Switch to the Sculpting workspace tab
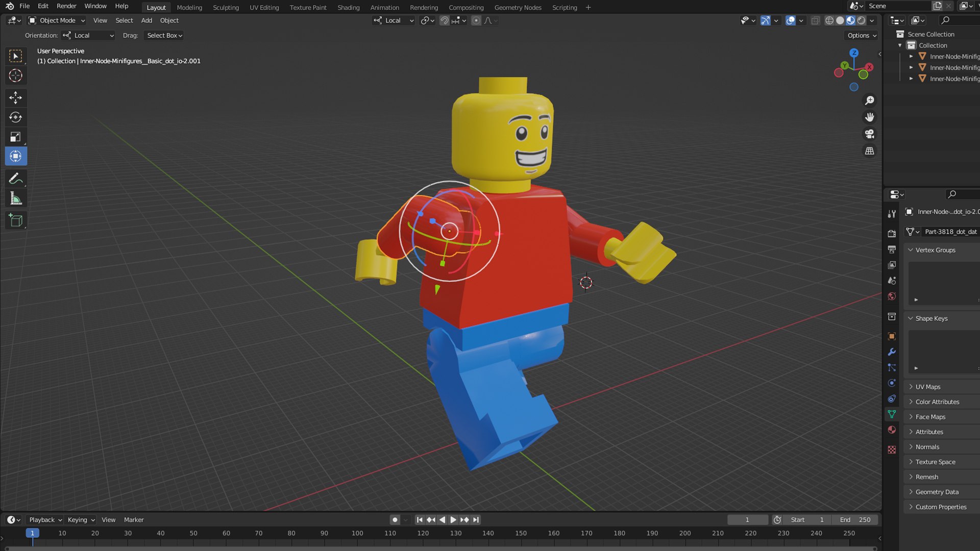Image resolution: width=980 pixels, height=551 pixels. (x=226, y=7)
